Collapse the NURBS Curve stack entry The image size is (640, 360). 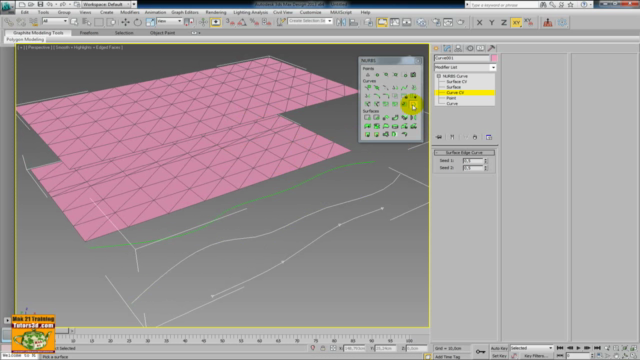point(439,76)
